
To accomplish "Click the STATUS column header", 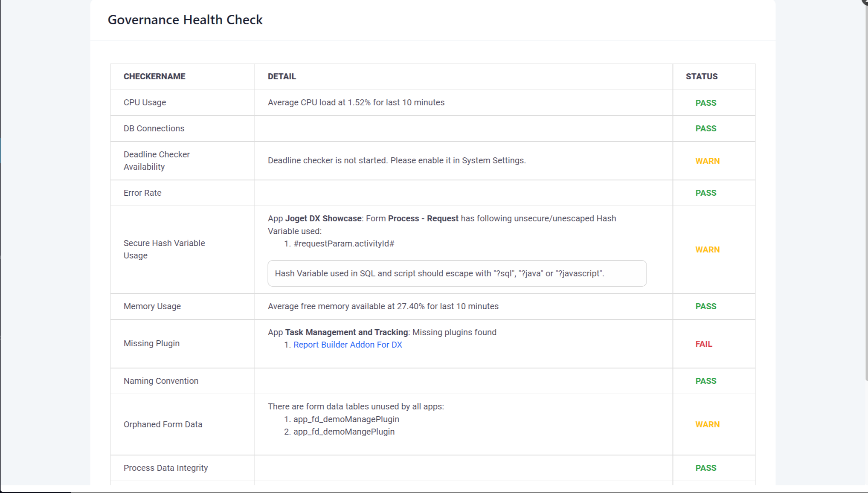I will [701, 76].
